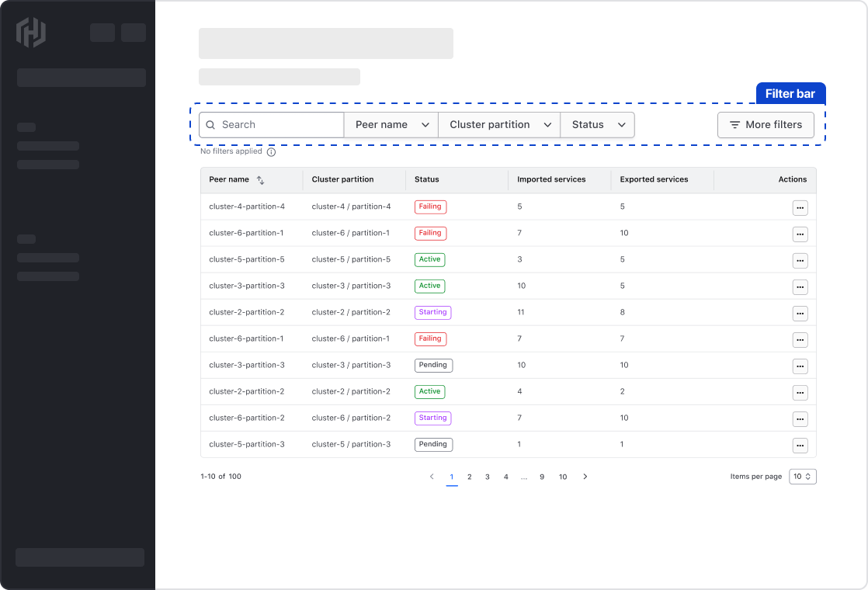Screen dimensions: 868x590
Task: Expand the Cluster partition filter dropdown
Action: 499,125
